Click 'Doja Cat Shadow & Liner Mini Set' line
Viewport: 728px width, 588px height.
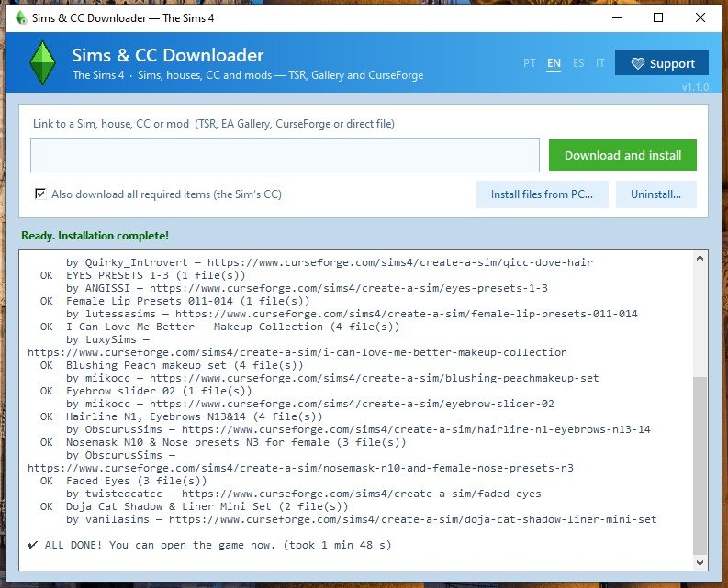pos(207,506)
